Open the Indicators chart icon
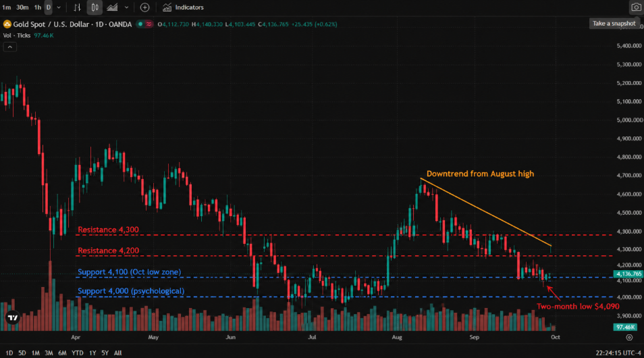The width and height of the screenshot is (644, 358). tap(167, 7)
